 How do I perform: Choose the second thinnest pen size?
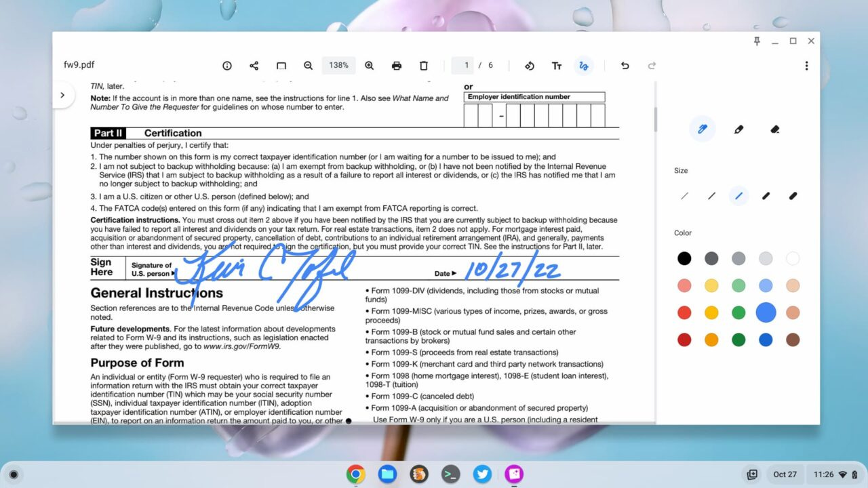click(711, 196)
